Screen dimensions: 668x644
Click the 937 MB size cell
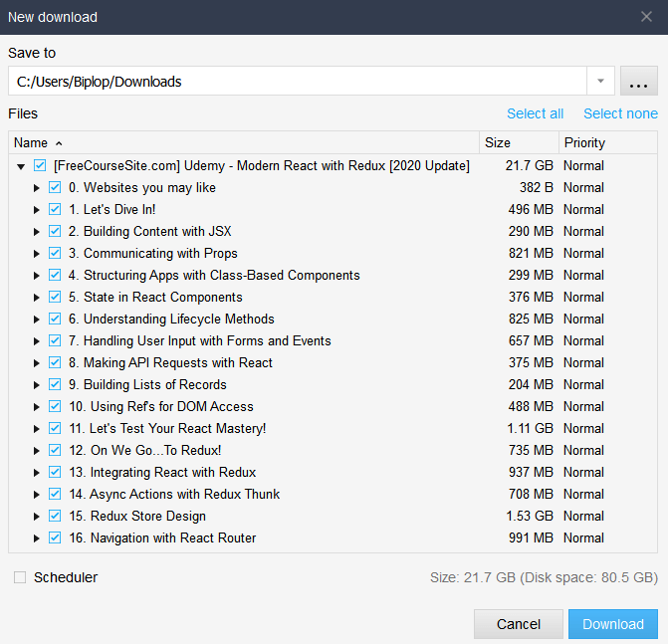[531, 472]
